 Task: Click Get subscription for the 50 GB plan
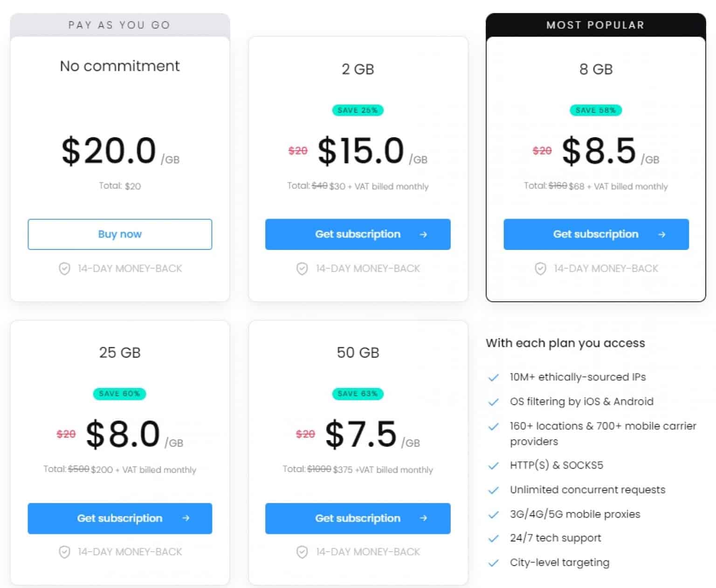(x=358, y=519)
